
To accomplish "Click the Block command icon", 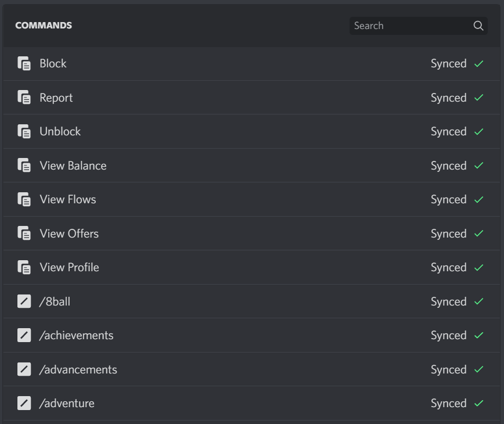I will point(24,64).
